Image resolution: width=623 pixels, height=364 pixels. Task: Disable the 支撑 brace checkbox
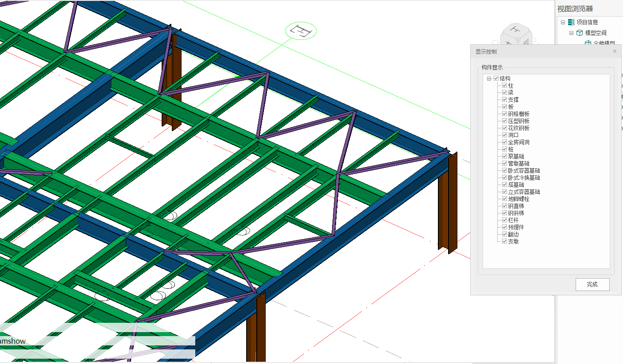click(x=504, y=100)
